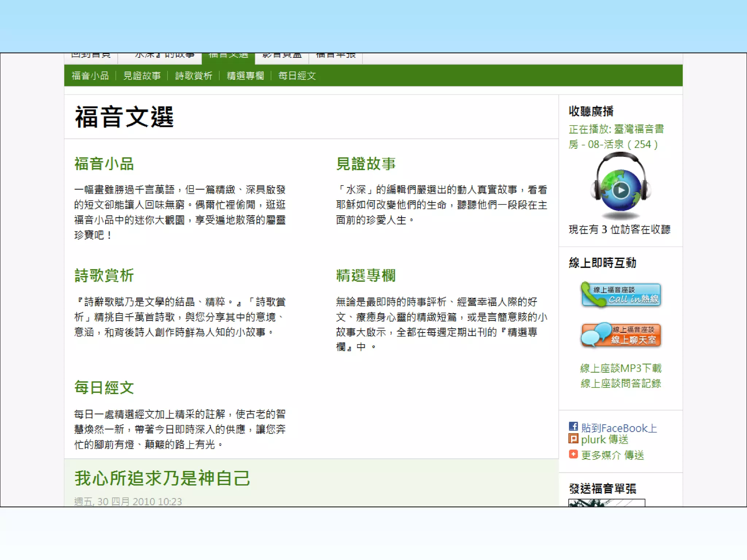The width and height of the screenshot is (747, 560).
Task: Click the 詩歌賞析 heading link
Action: 104,276
